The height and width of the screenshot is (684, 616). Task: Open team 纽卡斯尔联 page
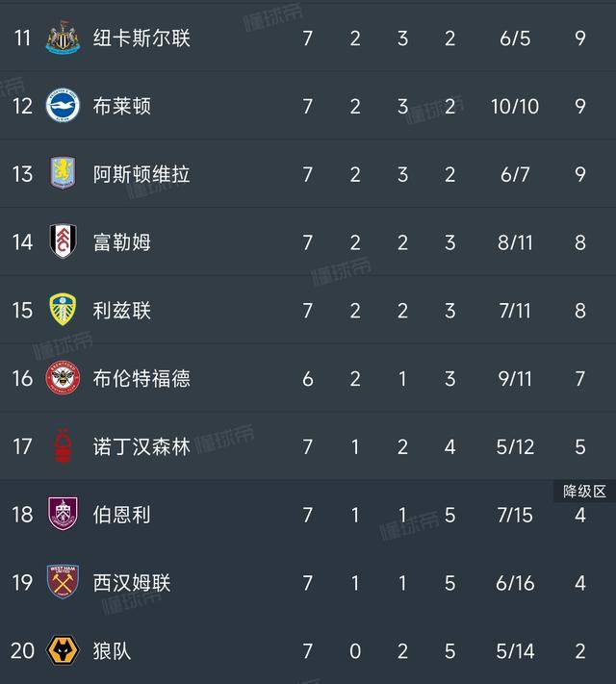(141, 38)
